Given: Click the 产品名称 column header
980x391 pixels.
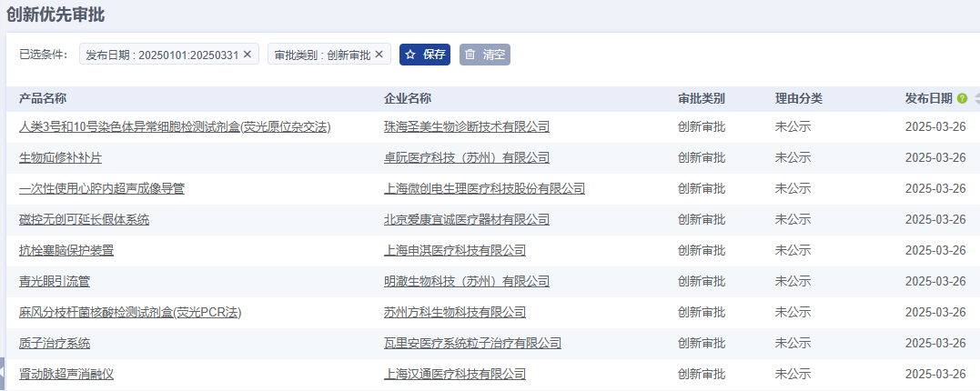Looking at the screenshot, I should point(43,99).
